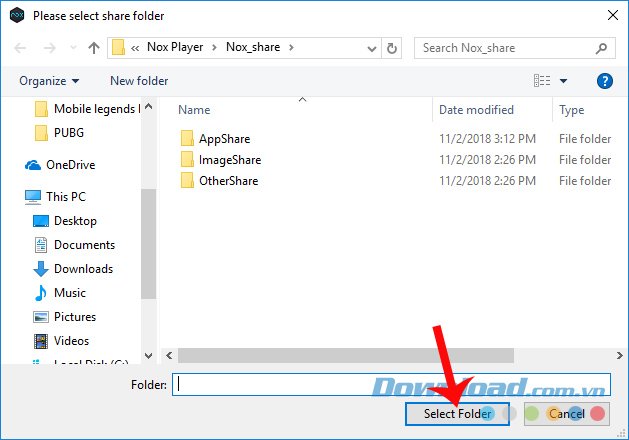
Task: Click the Documents icon in sidebar
Action: tap(41, 245)
